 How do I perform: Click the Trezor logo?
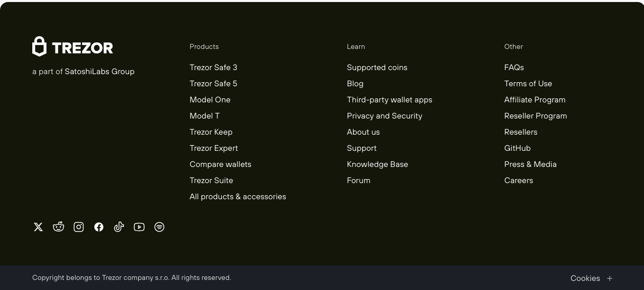[73, 46]
